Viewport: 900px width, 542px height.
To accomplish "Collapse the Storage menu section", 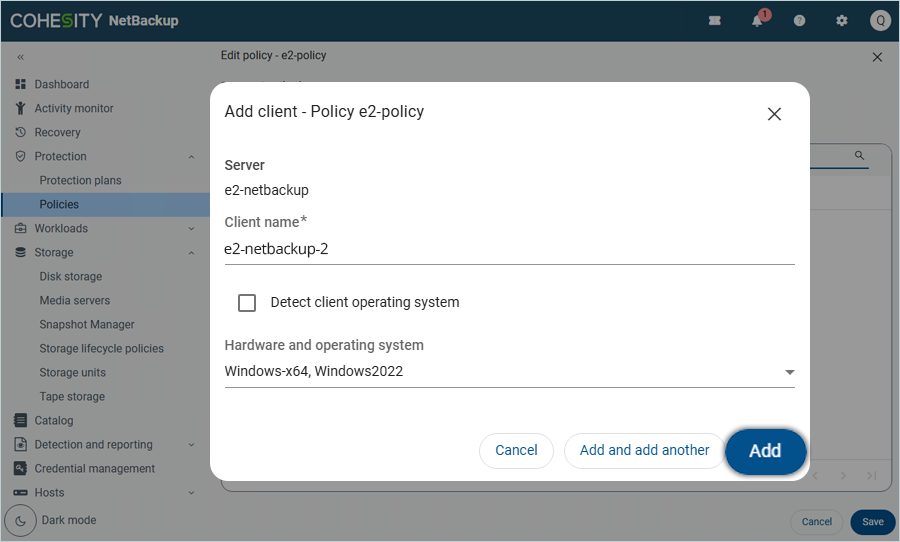I will tap(191, 252).
